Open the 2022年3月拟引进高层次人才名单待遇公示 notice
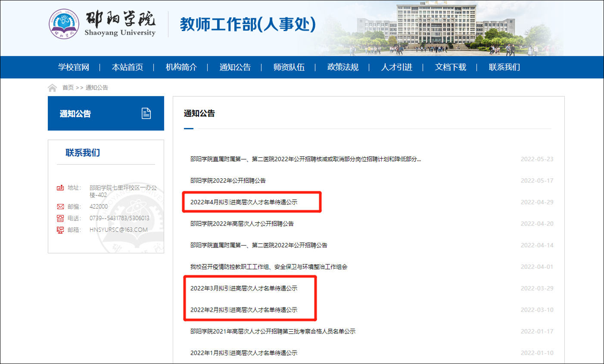Image resolution: width=604 pixels, height=364 pixels. click(244, 288)
